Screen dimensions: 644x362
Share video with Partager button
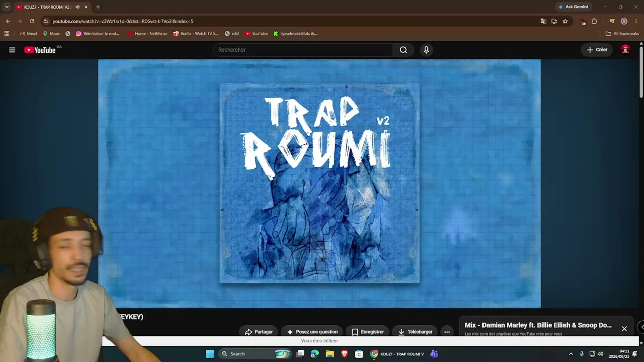(259, 332)
